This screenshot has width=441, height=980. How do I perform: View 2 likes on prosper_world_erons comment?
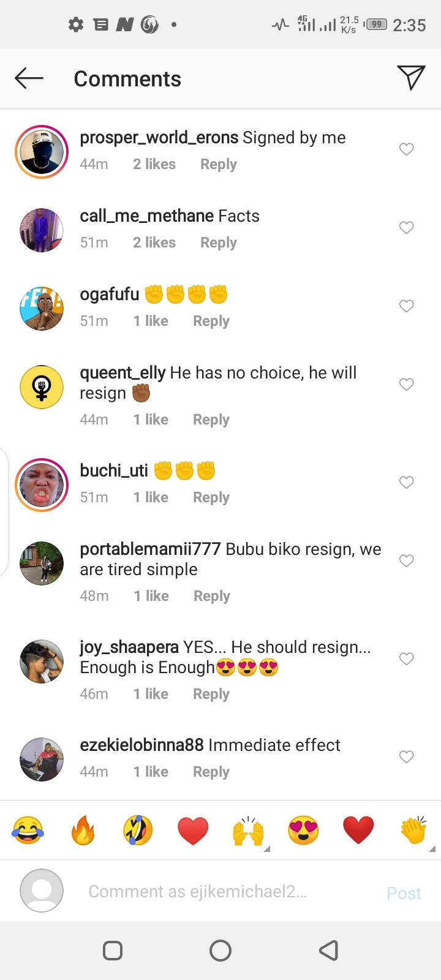click(x=154, y=164)
